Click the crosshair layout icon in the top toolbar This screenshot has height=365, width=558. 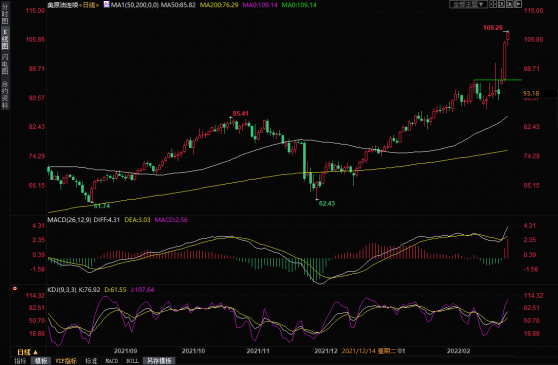point(493,4)
